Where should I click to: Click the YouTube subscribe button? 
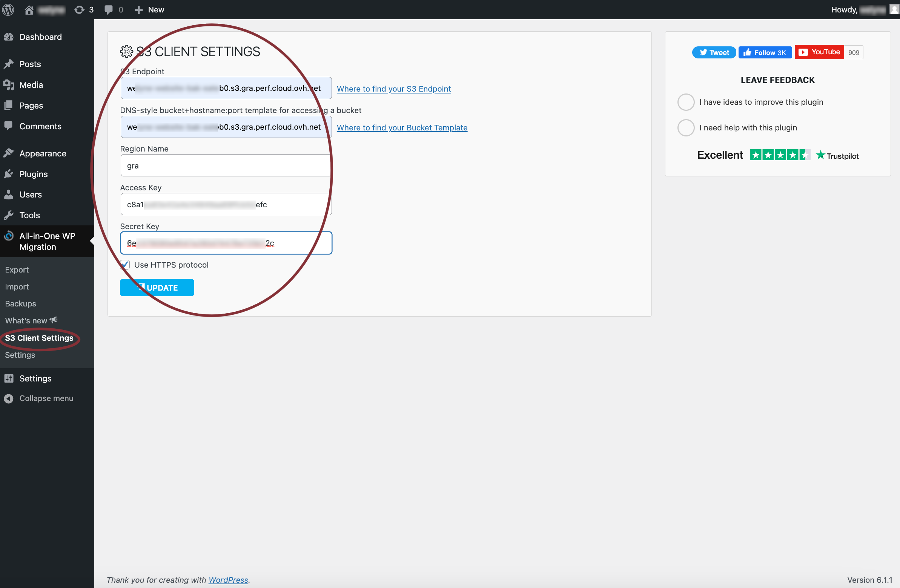click(819, 52)
